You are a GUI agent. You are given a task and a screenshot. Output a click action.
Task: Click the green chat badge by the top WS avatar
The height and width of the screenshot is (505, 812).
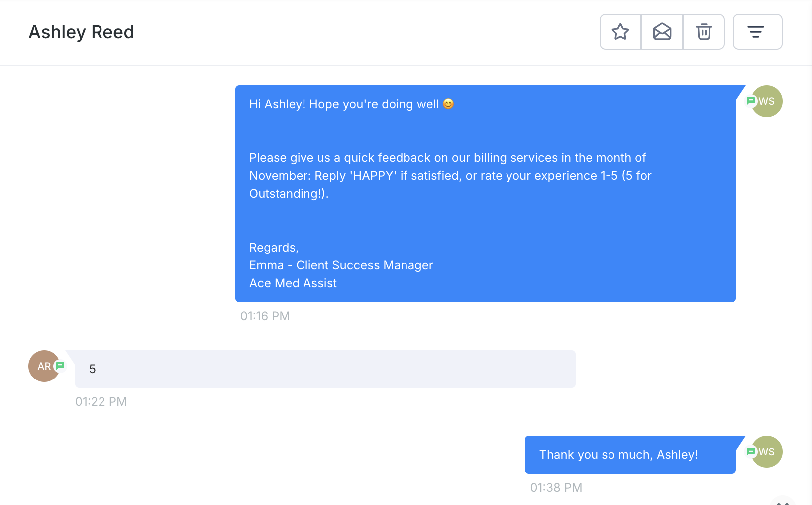751,101
